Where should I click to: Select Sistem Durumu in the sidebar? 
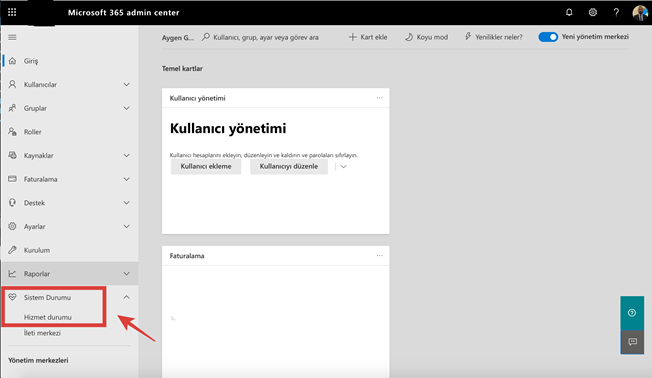click(x=47, y=297)
